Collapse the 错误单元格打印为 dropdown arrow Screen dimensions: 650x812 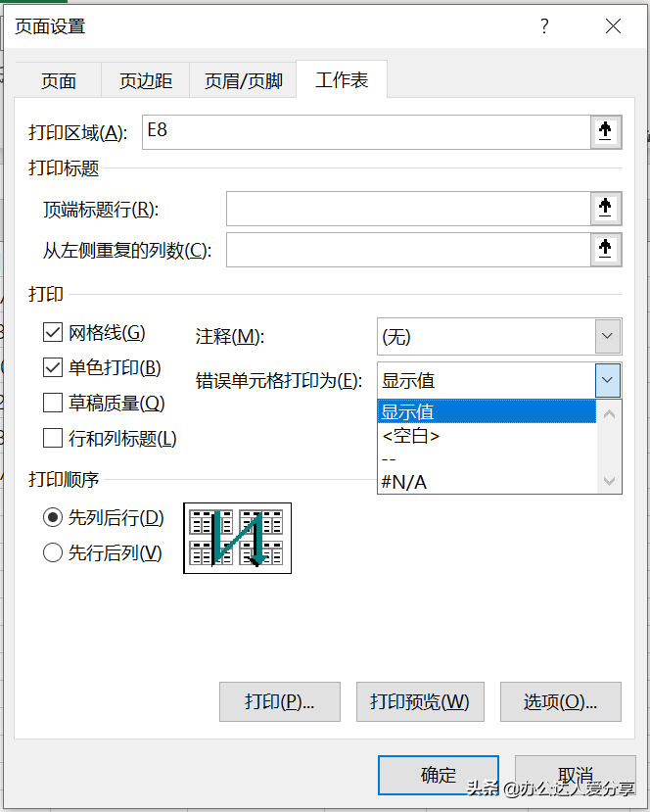pyautogui.click(x=607, y=380)
